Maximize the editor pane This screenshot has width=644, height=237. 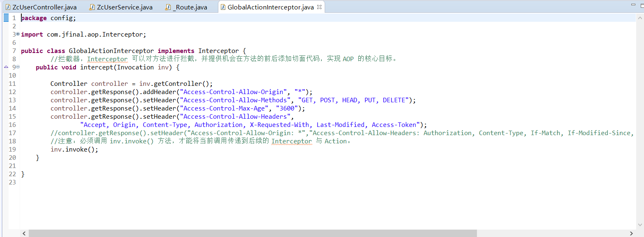642,5
